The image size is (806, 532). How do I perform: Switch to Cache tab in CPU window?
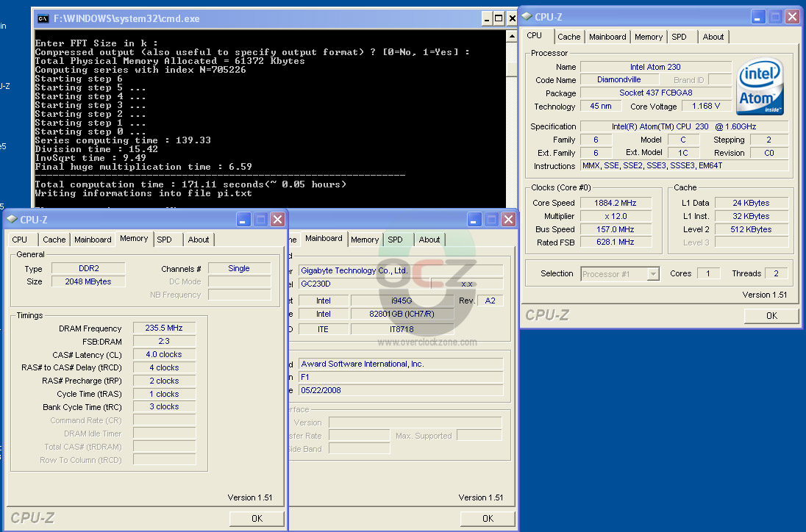click(568, 37)
